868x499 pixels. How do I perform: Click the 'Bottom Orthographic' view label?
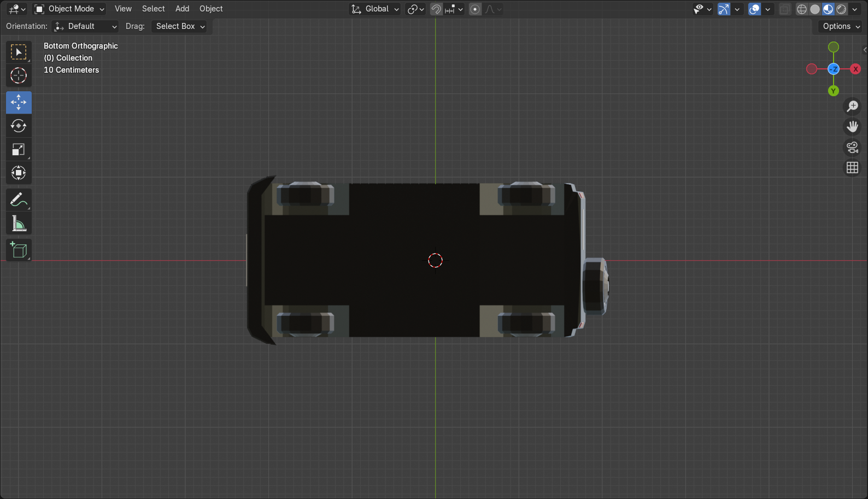click(x=81, y=46)
